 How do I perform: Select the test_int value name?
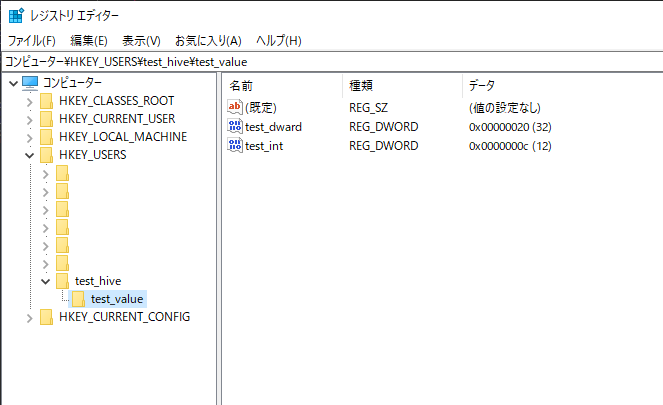click(x=264, y=146)
